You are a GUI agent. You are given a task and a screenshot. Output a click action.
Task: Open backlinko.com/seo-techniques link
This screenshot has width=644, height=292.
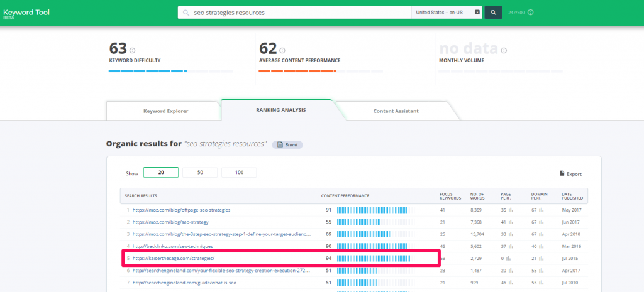(172, 246)
